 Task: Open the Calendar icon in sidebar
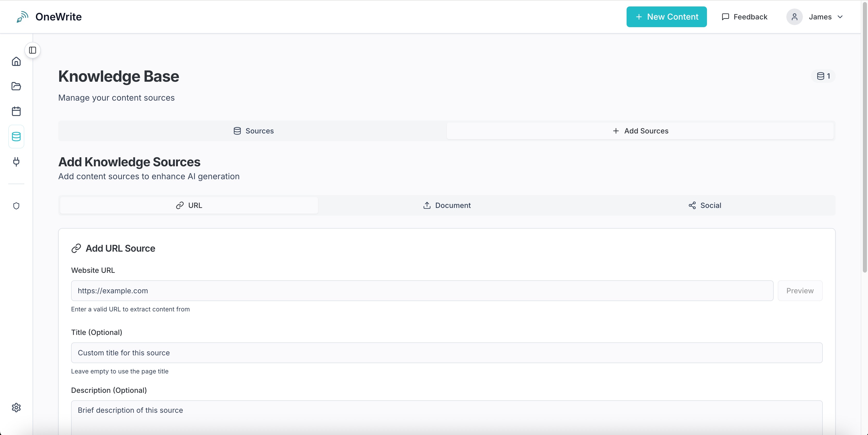(16, 111)
